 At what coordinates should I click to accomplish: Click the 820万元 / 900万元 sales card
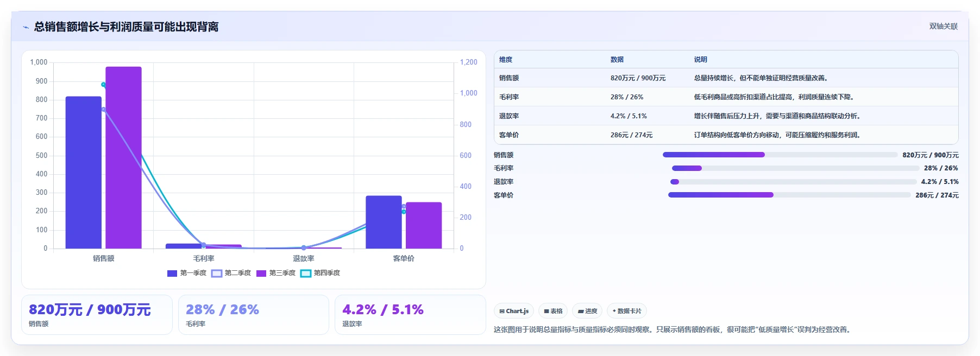tap(97, 315)
